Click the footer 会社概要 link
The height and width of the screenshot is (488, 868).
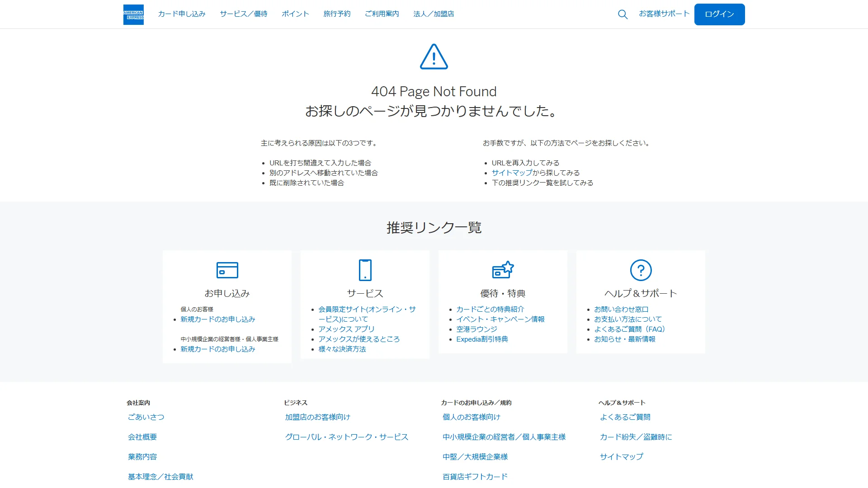tap(142, 437)
